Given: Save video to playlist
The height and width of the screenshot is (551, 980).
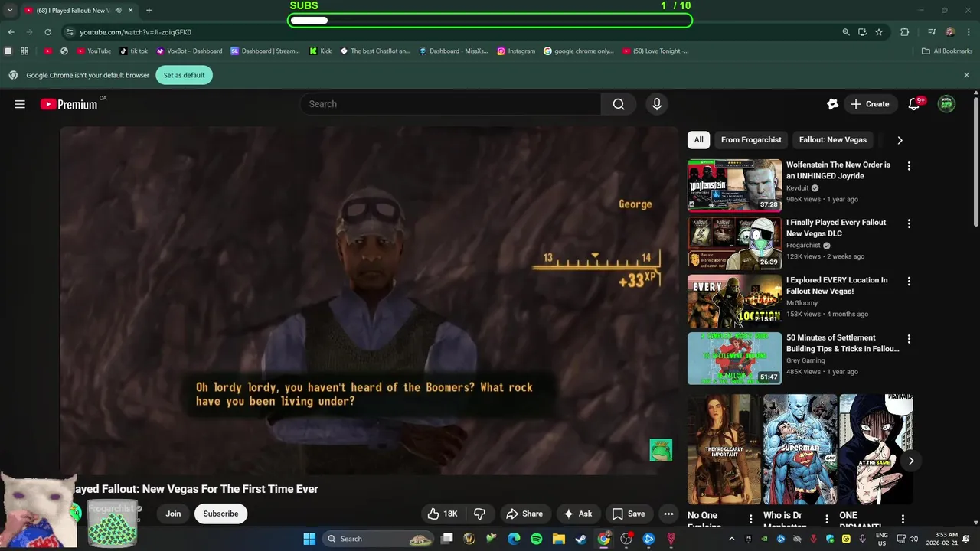Looking at the screenshot, I should point(629,514).
